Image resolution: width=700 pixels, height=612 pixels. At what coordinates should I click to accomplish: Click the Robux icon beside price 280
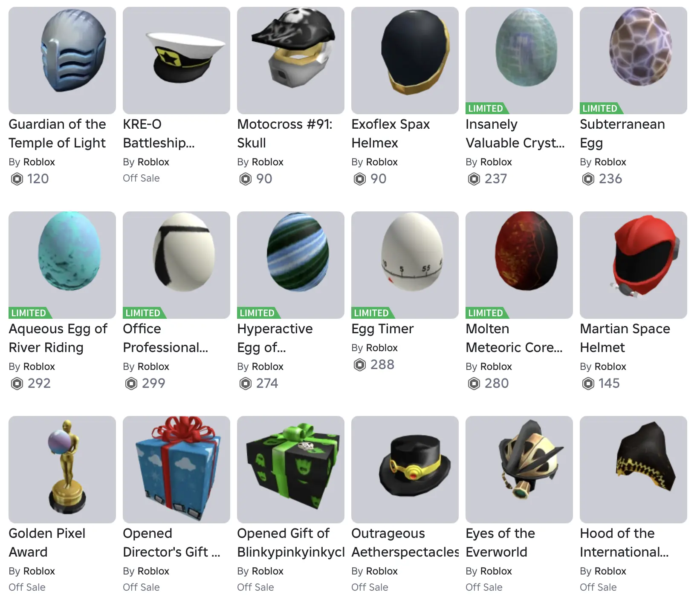pos(474,384)
